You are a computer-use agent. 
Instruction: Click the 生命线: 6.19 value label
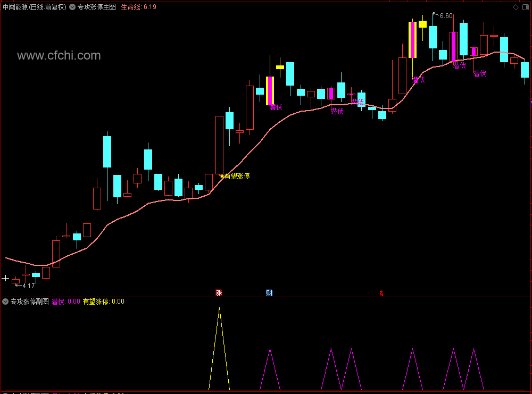click(138, 7)
